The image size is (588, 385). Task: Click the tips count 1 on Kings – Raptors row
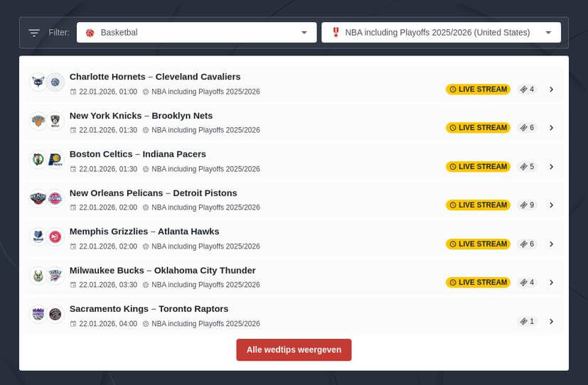527,321
